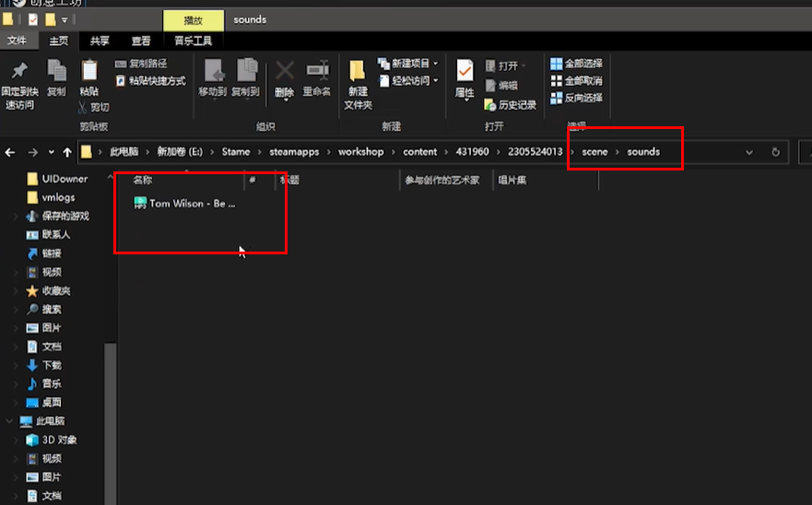Image resolution: width=812 pixels, height=505 pixels.
Task: Click content in the address path
Action: [x=419, y=152]
